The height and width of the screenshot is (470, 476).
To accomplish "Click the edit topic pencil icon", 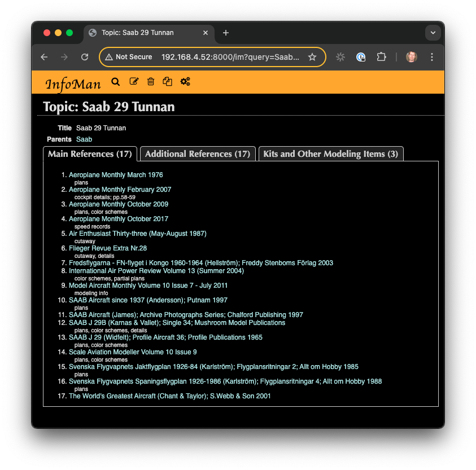I will tap(134, 82).
